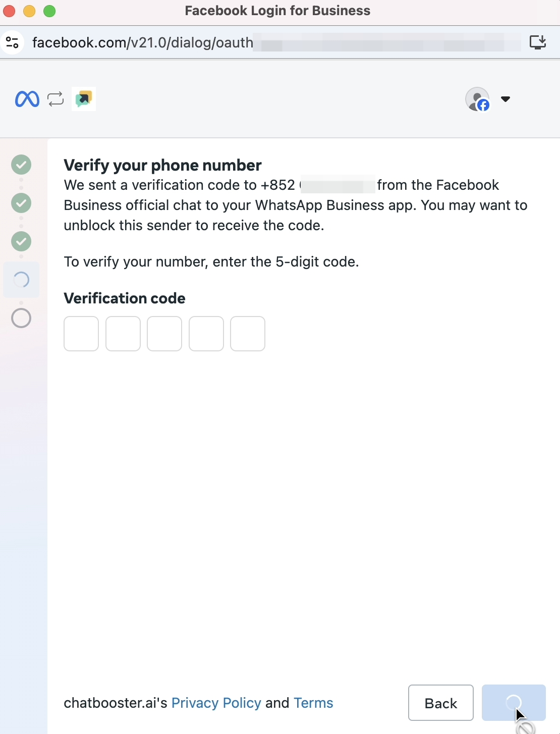Open the Terms link

313,703
